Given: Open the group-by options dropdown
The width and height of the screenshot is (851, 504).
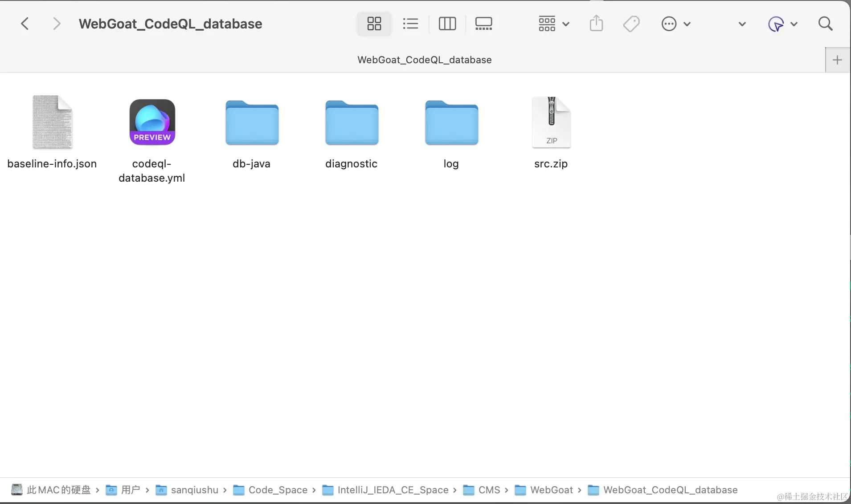Looking at the screenshot, I should 554,24.
